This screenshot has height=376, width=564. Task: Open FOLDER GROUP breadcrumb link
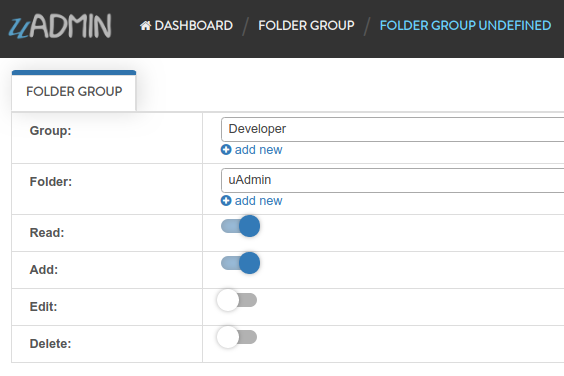tap(306, 26)
